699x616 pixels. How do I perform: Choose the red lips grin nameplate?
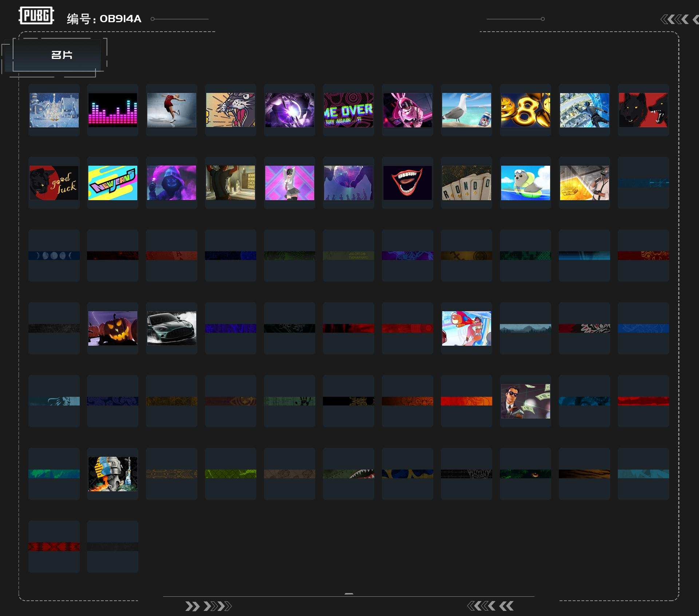(407, 183)
